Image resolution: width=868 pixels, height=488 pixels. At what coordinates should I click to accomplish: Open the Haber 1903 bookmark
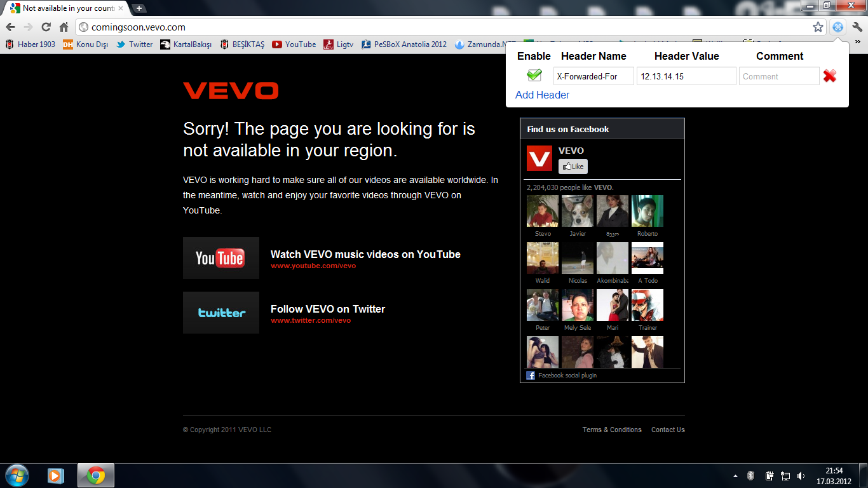tap(31, 44)
